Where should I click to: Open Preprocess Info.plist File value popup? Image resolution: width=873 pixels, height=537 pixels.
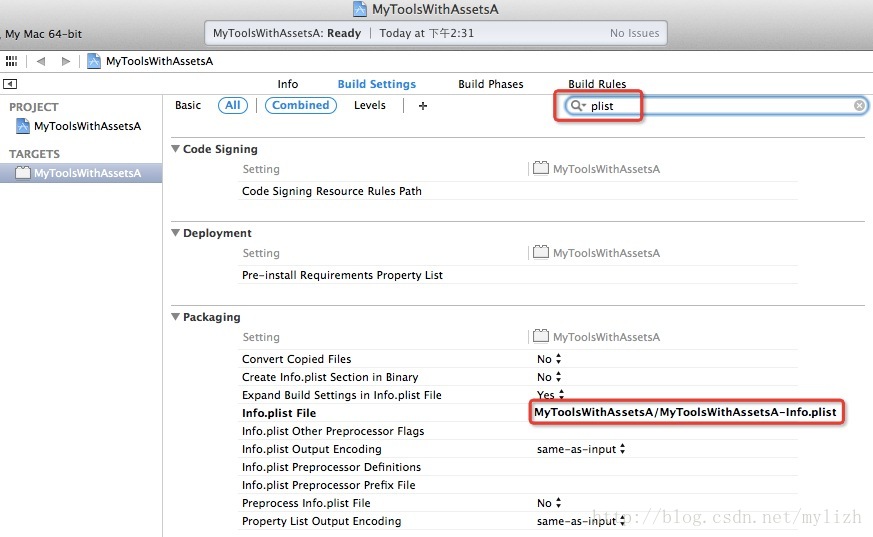[550, 502]
